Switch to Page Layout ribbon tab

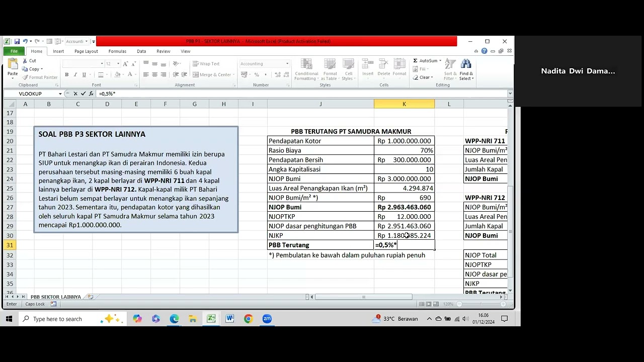tap(86, 51)
